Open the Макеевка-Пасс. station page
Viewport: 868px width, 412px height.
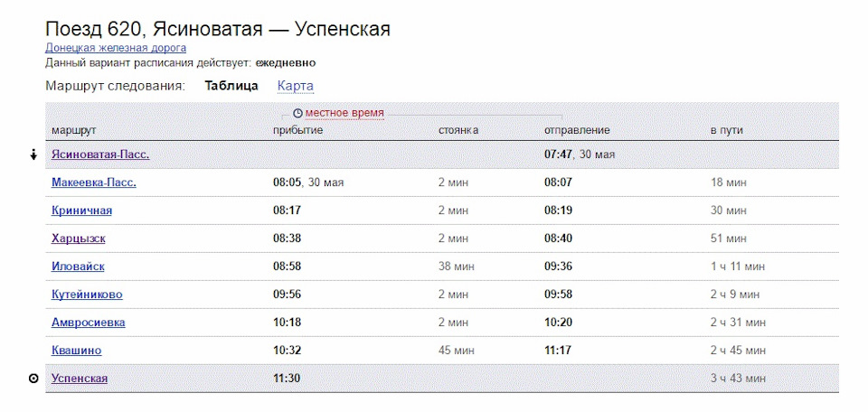pos(94,183)
